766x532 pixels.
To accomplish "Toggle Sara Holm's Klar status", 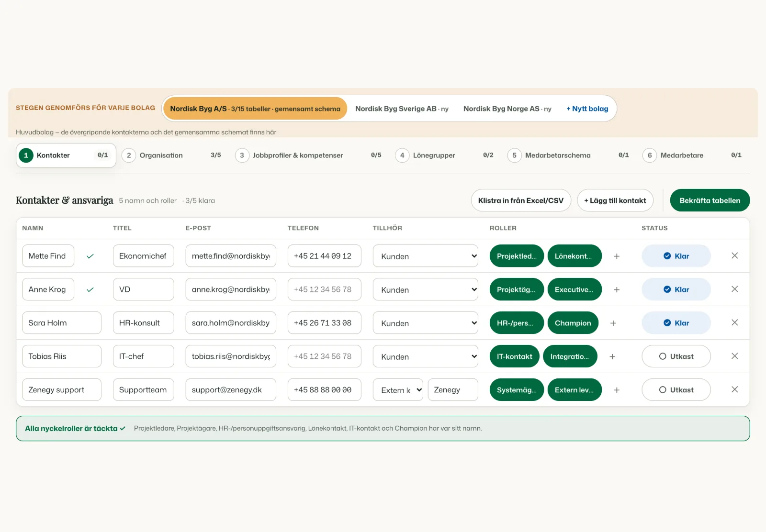I will (676, 323).
